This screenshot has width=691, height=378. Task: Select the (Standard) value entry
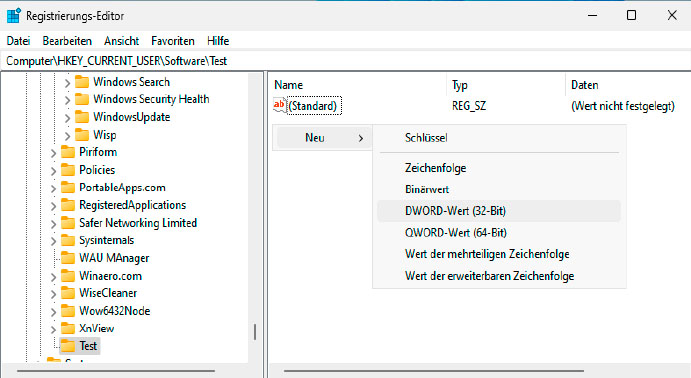(314, 106)
